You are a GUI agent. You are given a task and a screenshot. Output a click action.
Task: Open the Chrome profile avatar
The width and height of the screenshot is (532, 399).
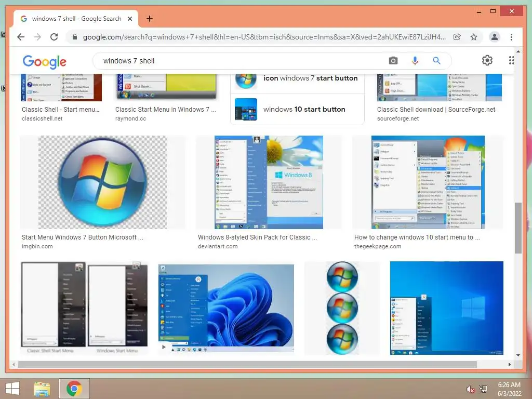[495, 37]
